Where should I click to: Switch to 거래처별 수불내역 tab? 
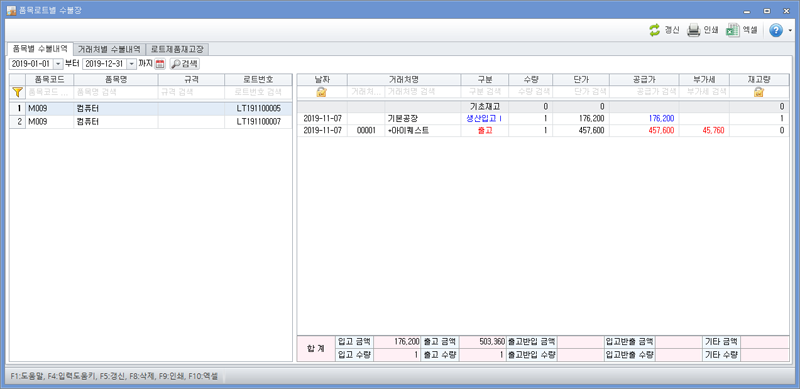[x=109, y=49]
